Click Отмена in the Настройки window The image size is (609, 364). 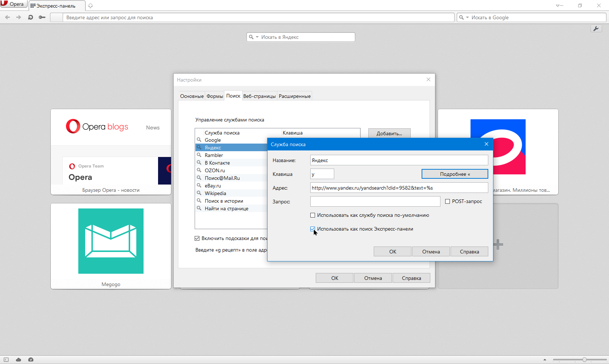coord(373,278)
